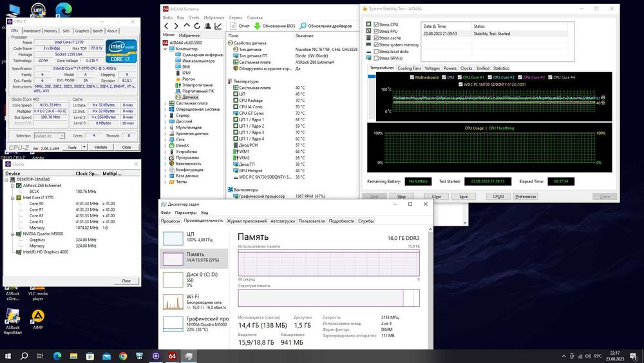Uncheck Stress FPU checkbox
This screenshot has height=363, width=644.
click(376, 31)
